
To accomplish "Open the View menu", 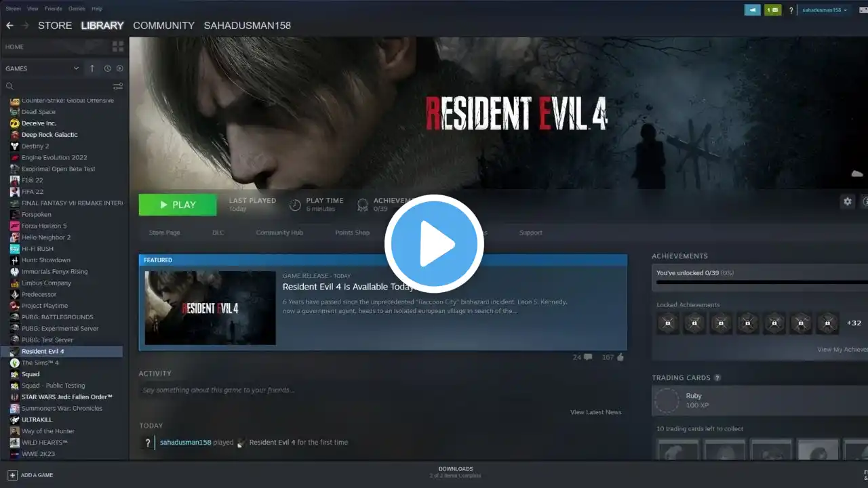I will (x=33, y=9).
